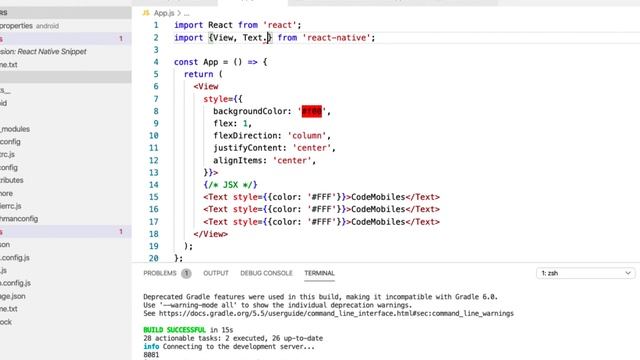Switch to the OUTPUT tab
The width and height of the screenshot is (640, 360).
(216, 273)
